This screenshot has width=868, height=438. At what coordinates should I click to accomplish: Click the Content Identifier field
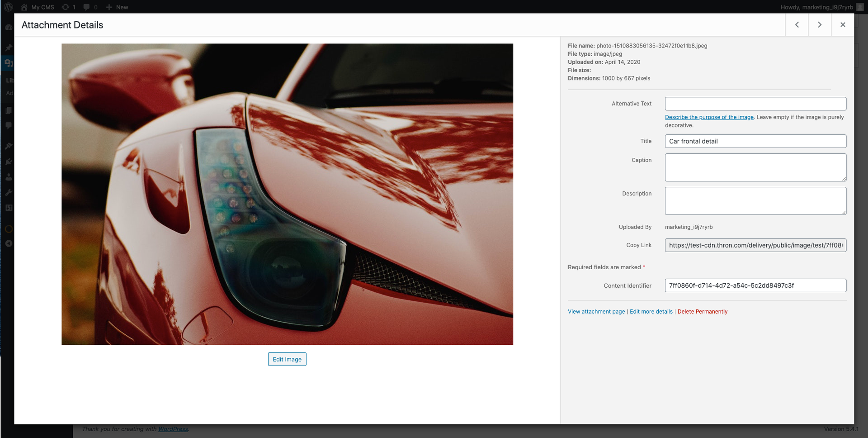pyautogui.click(x=755, y=286)
